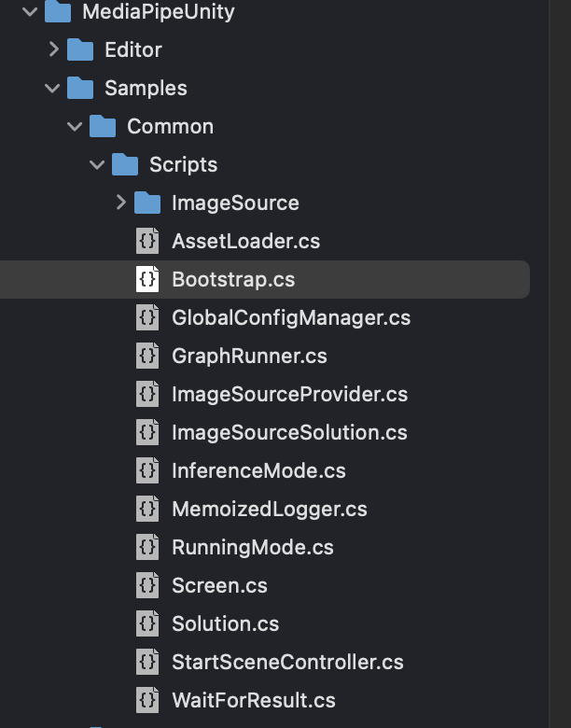The image size is (571, 728).
Task: Click the AssetLoader.cs file icon
Action: pyautogui.click(x=147, y=241)
